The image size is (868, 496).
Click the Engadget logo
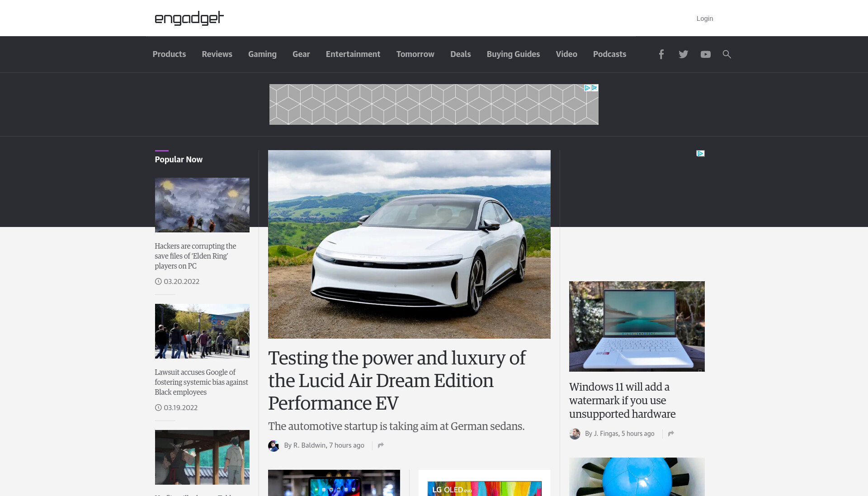[x=189, y=18]
